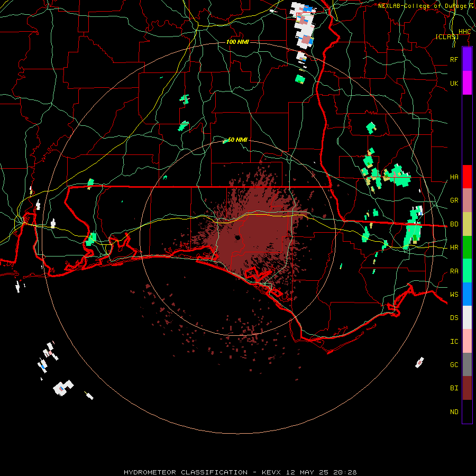Click the black ND legend swatch
Screen dimensions: 476x476
coord(467,411)
